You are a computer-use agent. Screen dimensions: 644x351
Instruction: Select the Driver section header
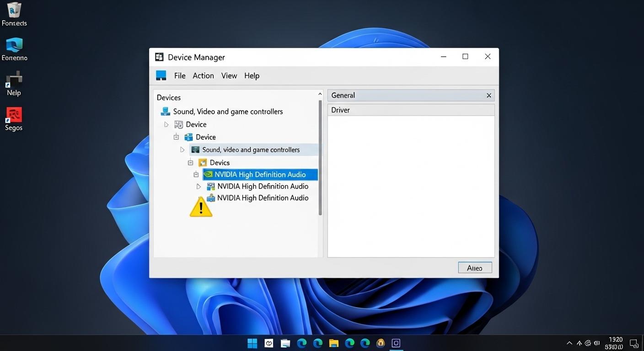click(341, 110)
